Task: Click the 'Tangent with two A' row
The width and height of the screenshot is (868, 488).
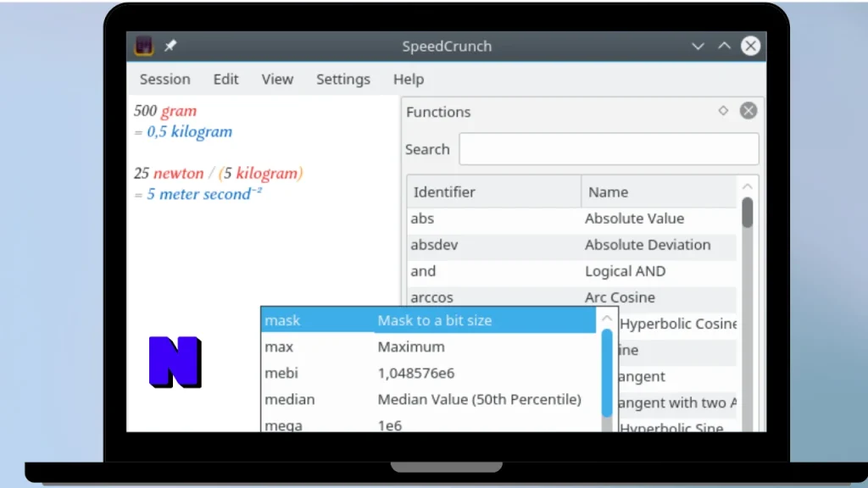Action: 676,402
